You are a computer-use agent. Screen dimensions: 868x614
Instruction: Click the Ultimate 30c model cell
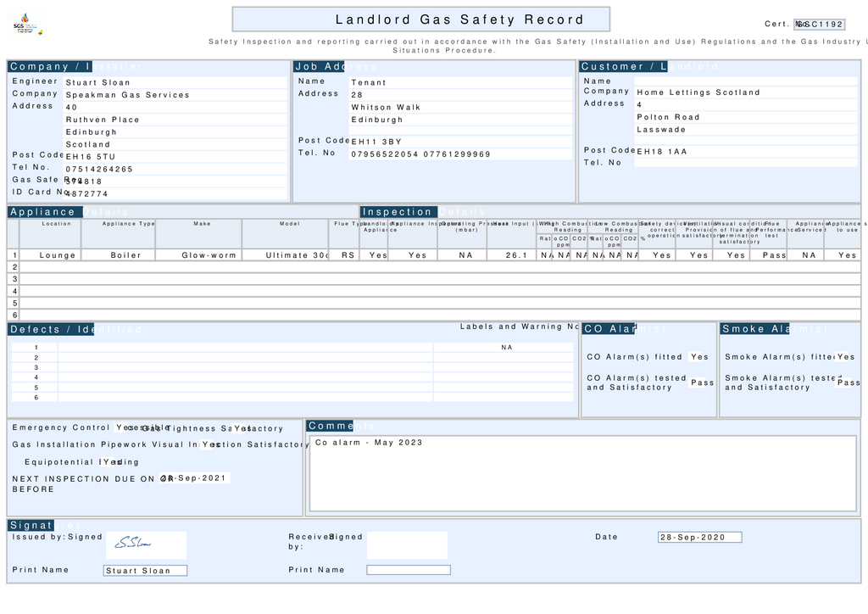[286, 255]
